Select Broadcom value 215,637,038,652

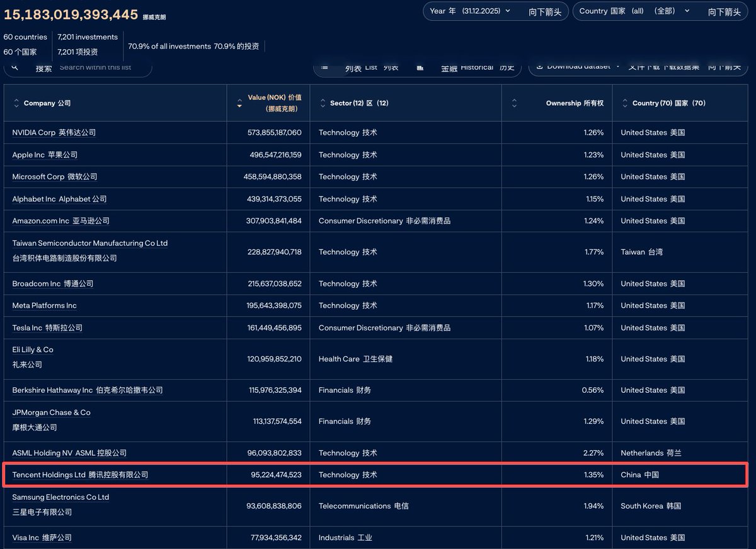(x=275, y=284)
